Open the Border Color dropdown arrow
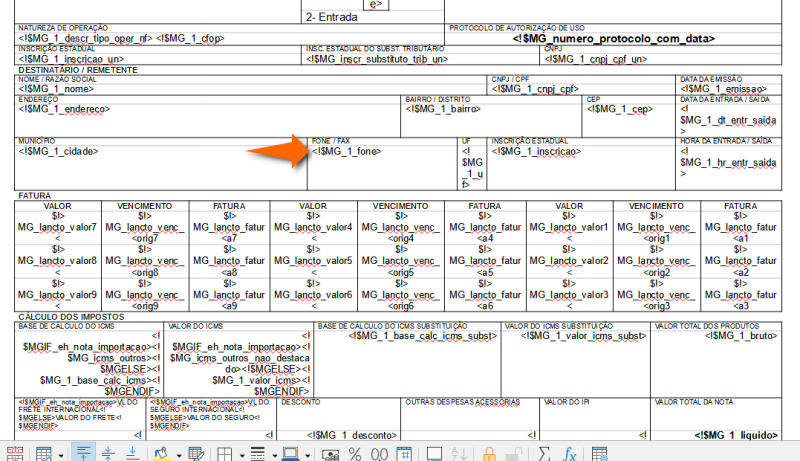Image resolution: width=800 pixels, height=461 pixels. point(307,454)
